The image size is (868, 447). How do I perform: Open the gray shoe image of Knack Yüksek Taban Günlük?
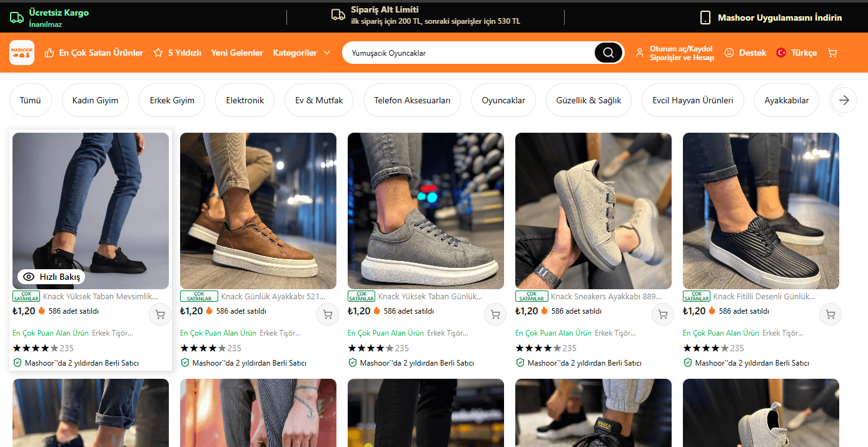426,211
